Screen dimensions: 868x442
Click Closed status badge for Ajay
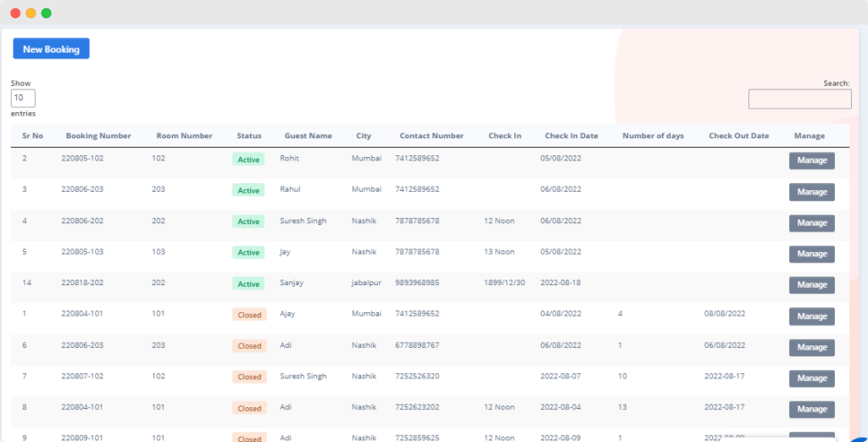coord(250,315)
